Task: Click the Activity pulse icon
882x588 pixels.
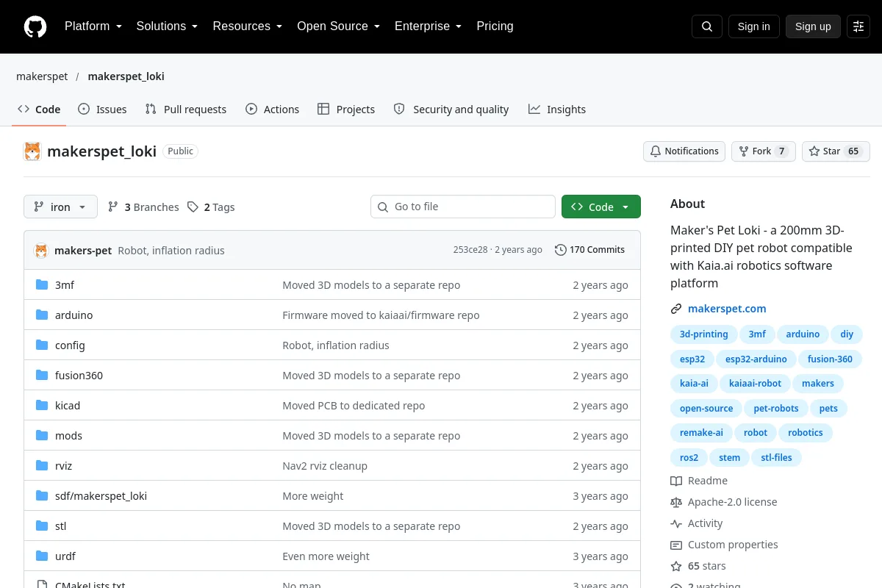Action: (676, 523)
